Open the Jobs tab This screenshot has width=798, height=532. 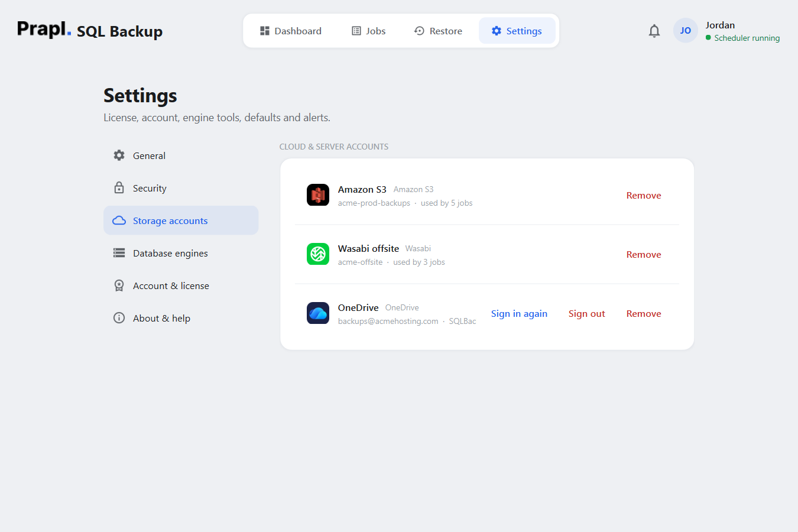pos(368,31)
